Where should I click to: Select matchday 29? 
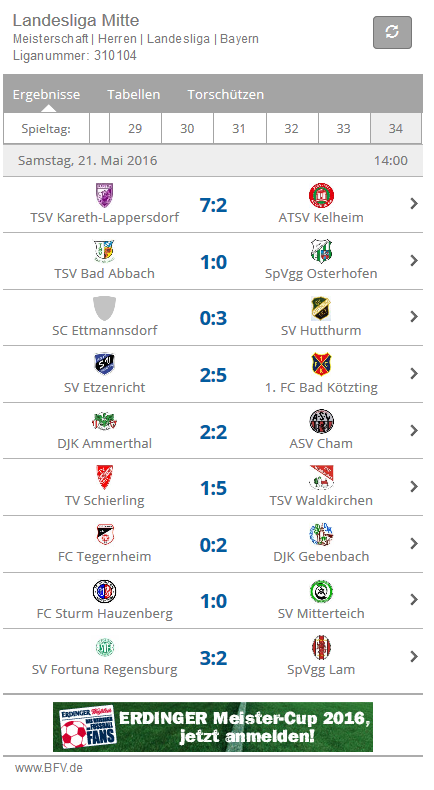coord(135,128)
